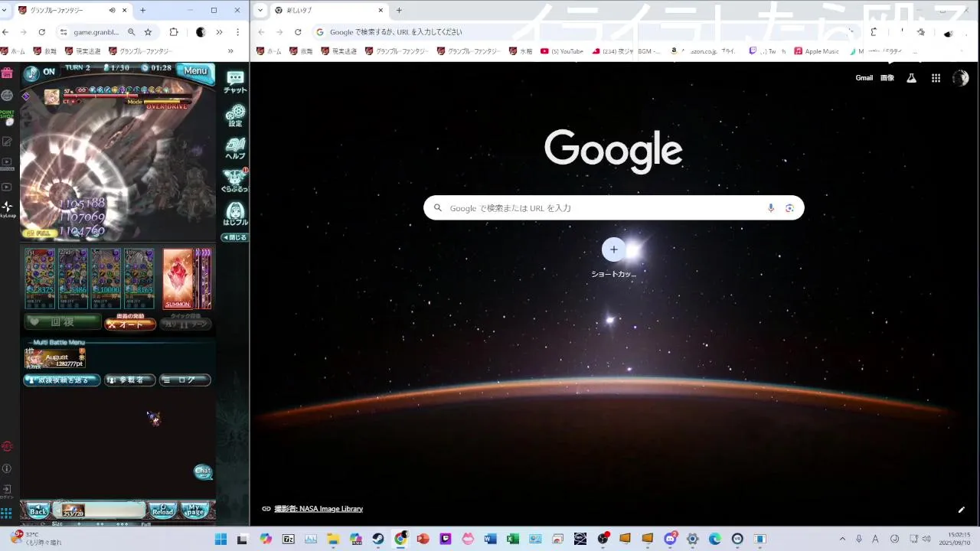Open the red SUMMON card
Screen dimensions: 980x551
178,279
